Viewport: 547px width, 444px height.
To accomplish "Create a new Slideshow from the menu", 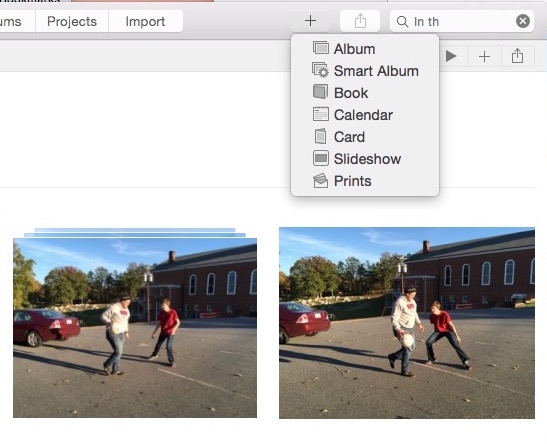I will [365, 159].
